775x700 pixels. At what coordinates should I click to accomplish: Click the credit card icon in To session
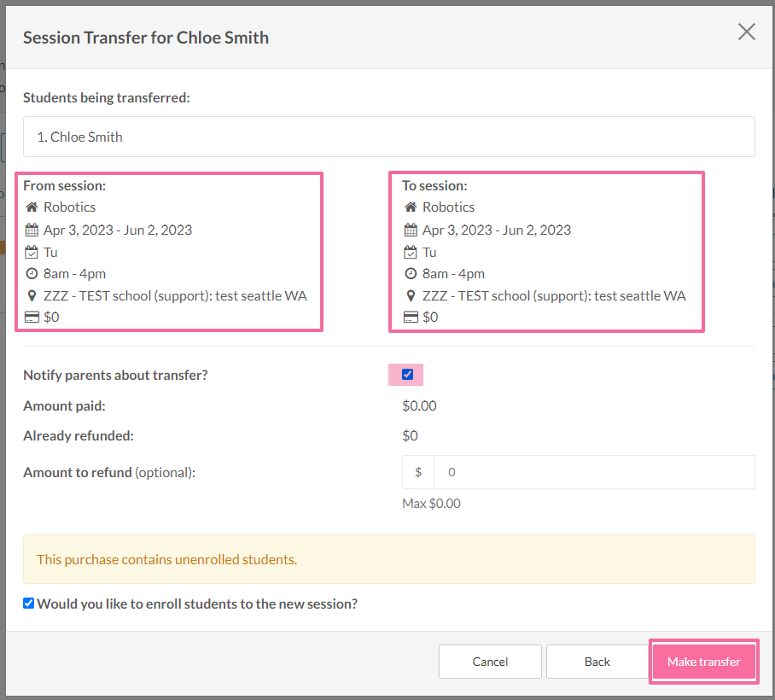point(411,317)
